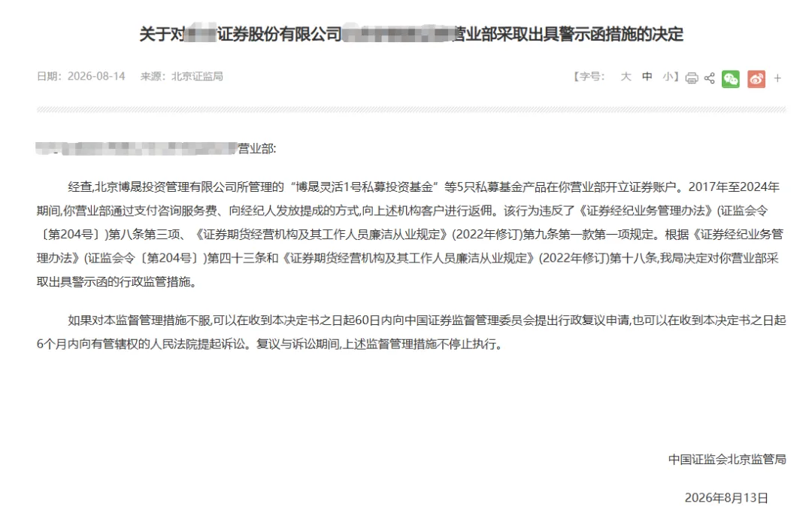812x516 pixels.
Task: Click the signature 中国证监会北京监管局
Action: [727, 460]
